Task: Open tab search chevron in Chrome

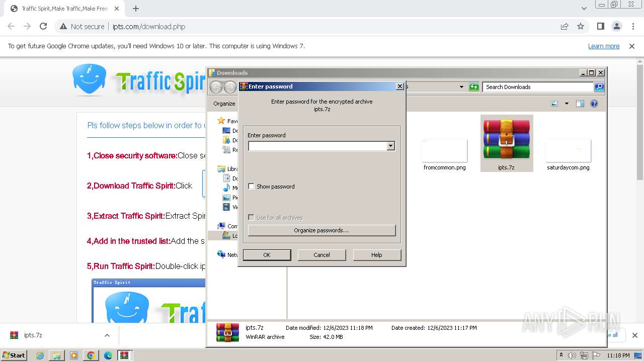Action: [x=584, y=9]
